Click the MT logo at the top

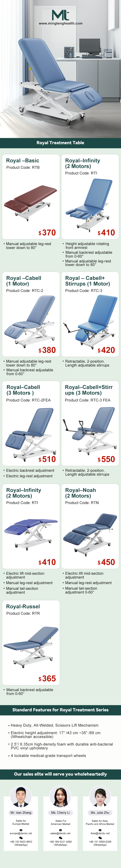tap(60, 15)
